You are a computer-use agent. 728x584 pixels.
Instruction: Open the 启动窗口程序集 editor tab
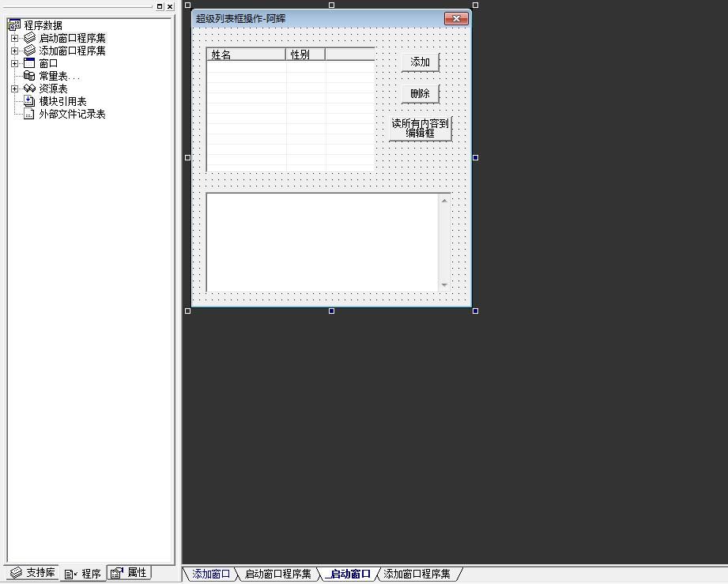[277, 574]
